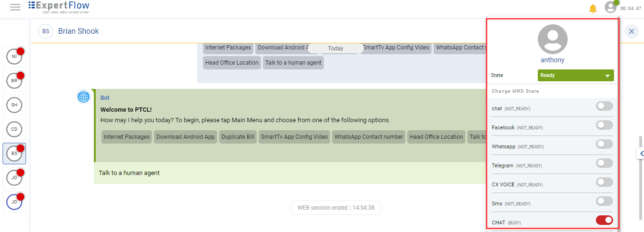Expand the right side panel chevron
This screenshot has width=644, height=232.
(641, 154)
